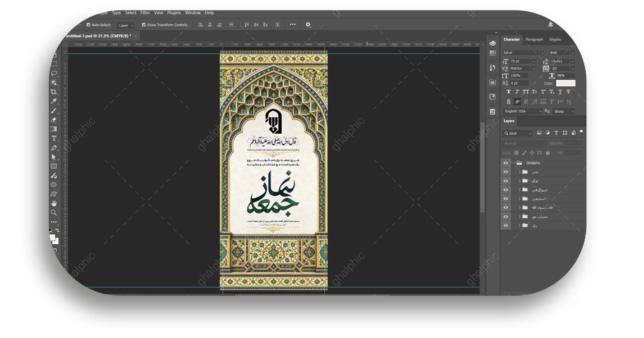The height and width of the screenshot is (338, 644).
Task: Open the Window menu
Action: (x=192, y=13)
